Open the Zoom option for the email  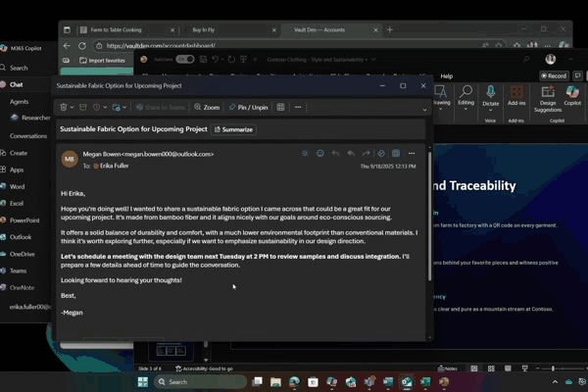point(207,107)
